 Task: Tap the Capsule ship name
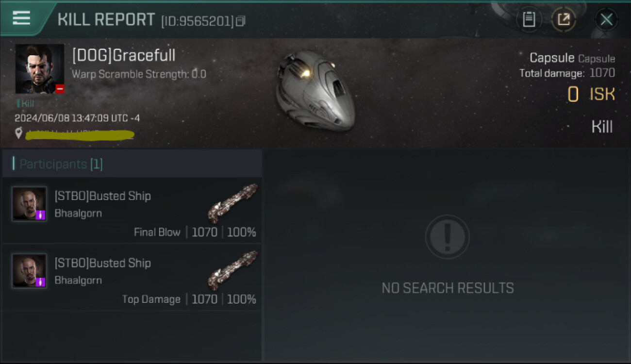[x=552, y=58]
